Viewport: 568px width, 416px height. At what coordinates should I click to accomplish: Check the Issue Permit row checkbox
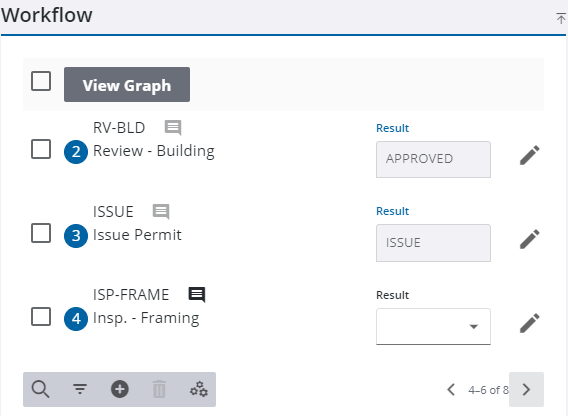[41, 233]
